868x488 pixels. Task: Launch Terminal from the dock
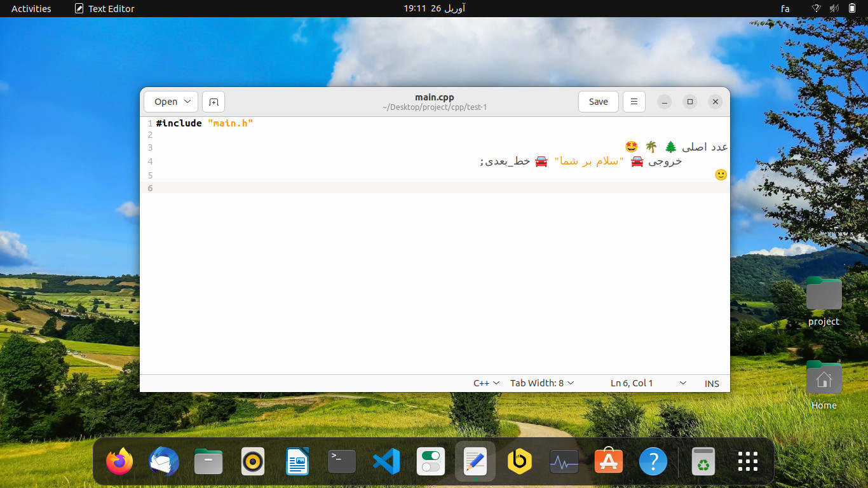point(342,461)
